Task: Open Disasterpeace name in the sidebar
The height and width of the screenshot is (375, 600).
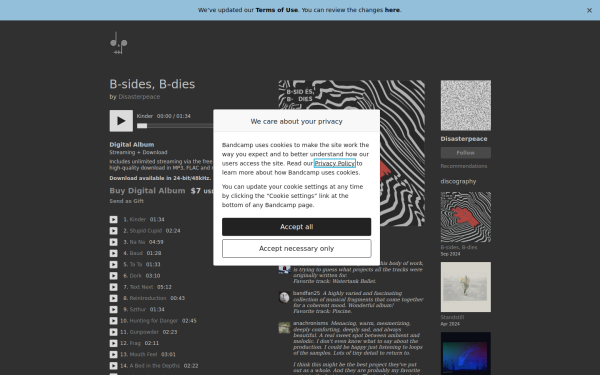Action: point(464,139)
